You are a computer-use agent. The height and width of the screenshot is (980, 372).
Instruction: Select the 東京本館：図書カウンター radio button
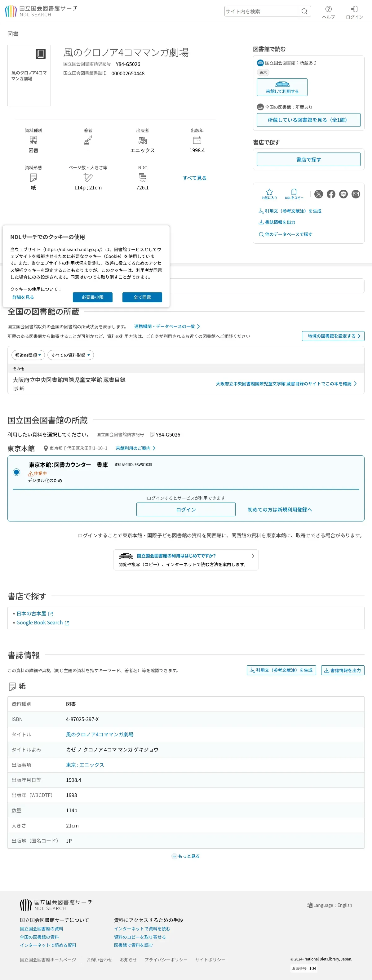click(16, 472)
